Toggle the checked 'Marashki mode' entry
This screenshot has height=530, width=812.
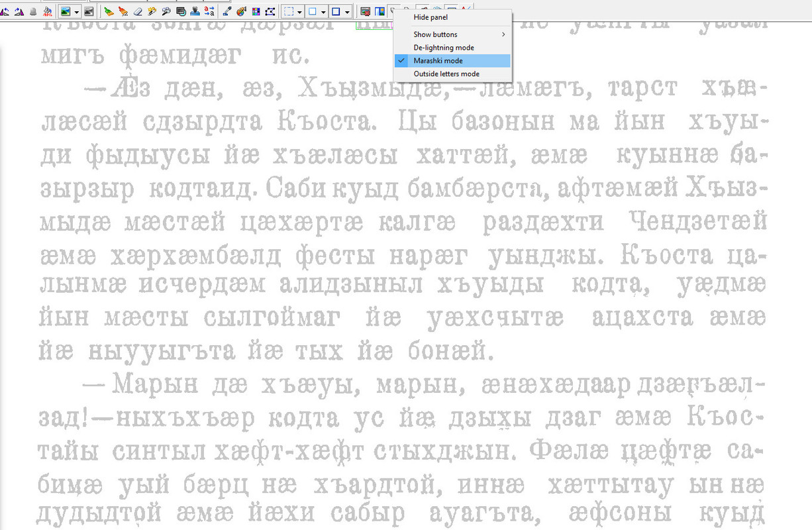click(x=452, y=61)
